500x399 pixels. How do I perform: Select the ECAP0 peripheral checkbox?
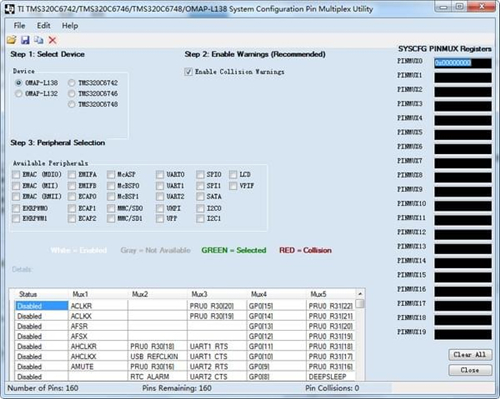pos(72,196)
